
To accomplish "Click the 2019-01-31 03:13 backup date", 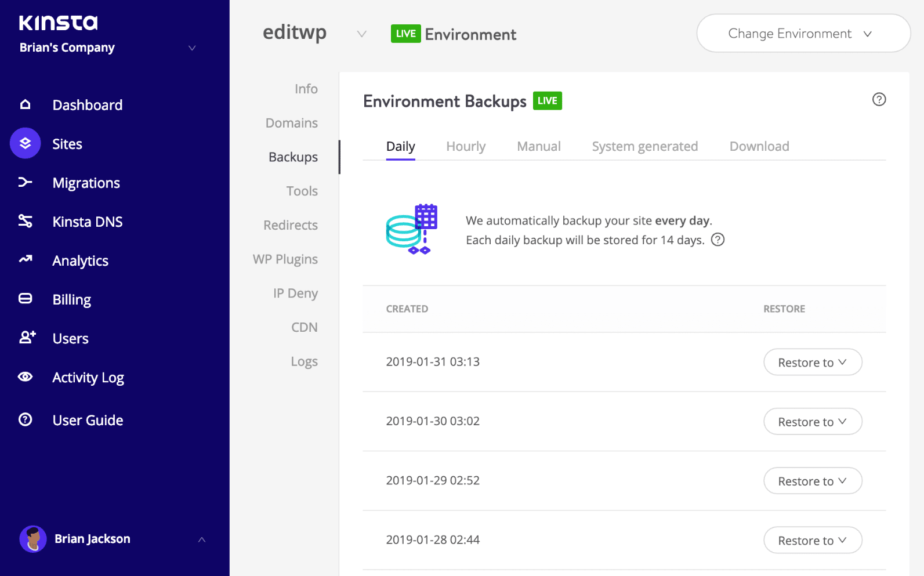I will 433,361.
